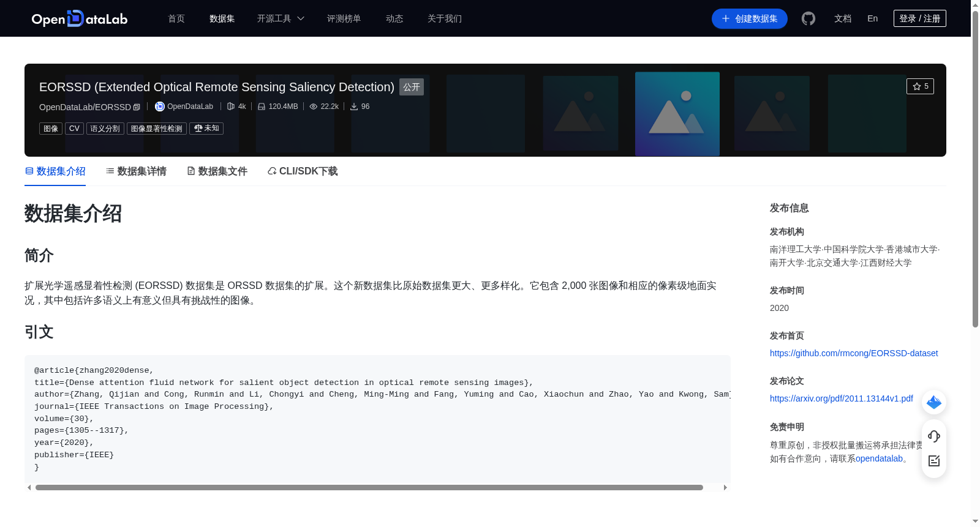Click the citation scrollbar left arrow
This screenshot has width=980, height=527.
tap(29, 488)
